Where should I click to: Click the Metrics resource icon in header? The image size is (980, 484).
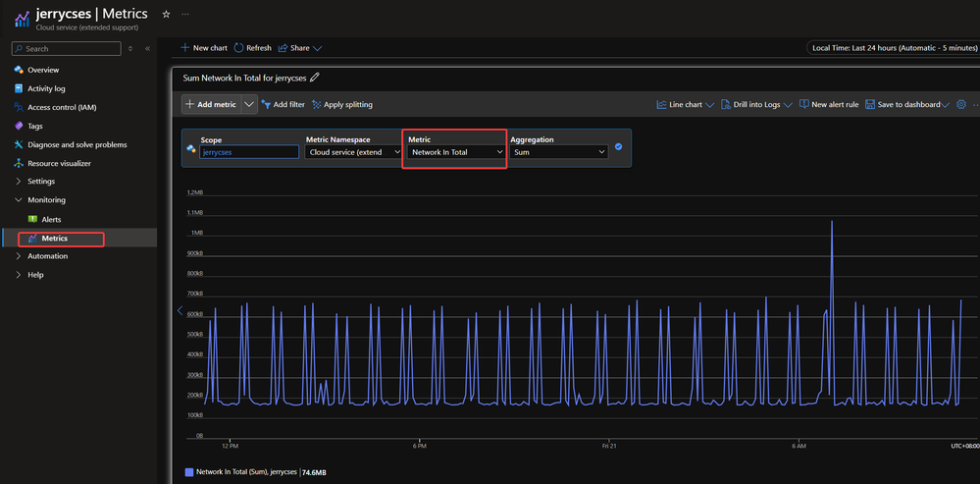pyautogui.click(x=22, y=18)
